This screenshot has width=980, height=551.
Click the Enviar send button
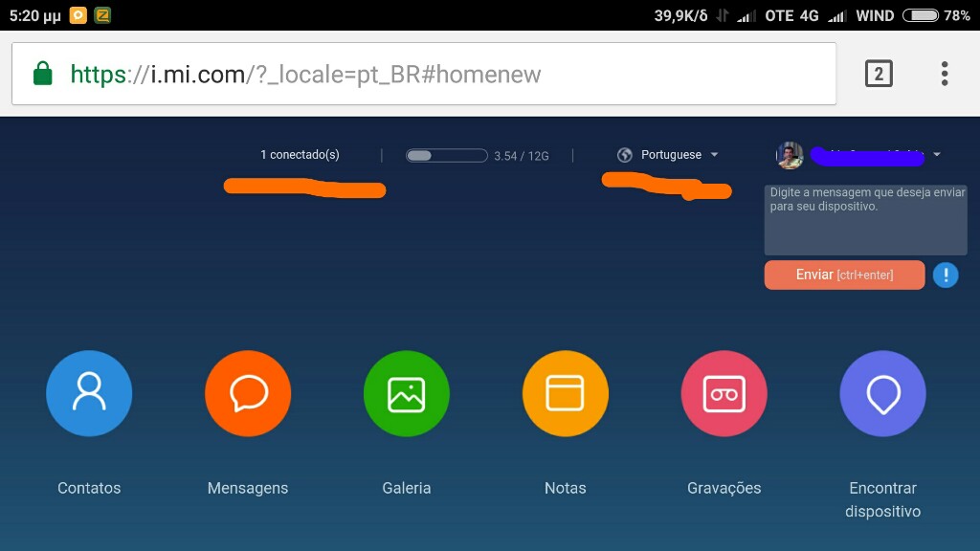[x=844, y=275]
